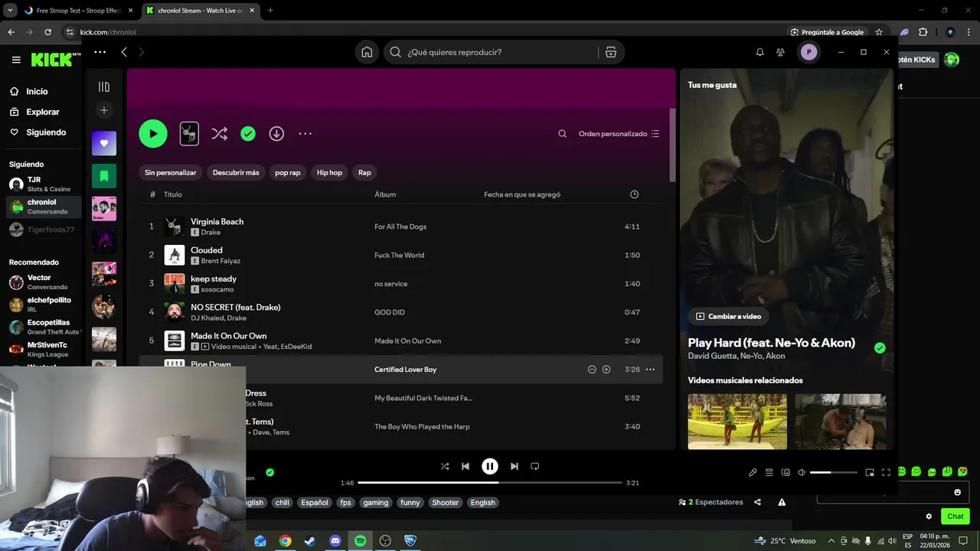Toggle the liked check beside Play Hard title
This screenshot has width=980, height=551.
point(880,347)
